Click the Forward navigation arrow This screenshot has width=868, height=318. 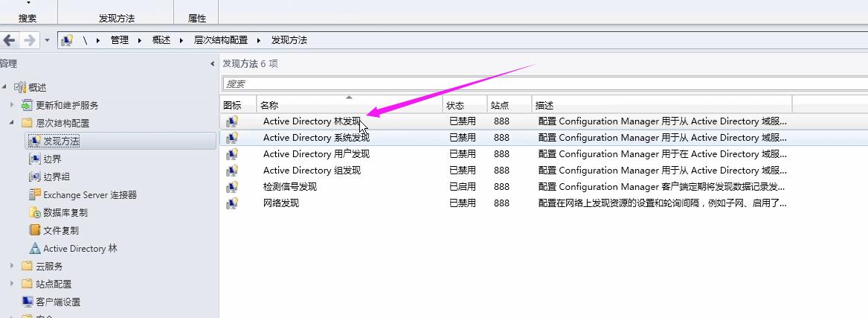tap(29, 40)
